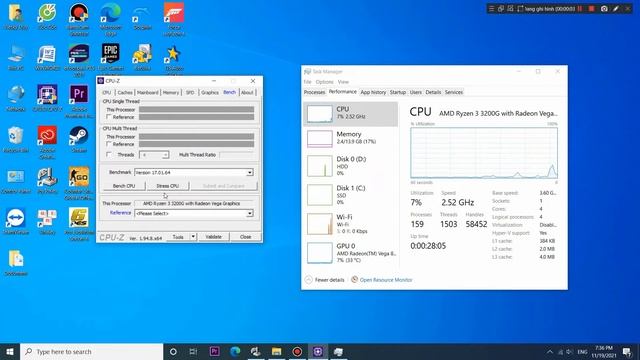Screen dimensions: 640x360
Task: Click the Windows Start button
Action: coord(10,351)
